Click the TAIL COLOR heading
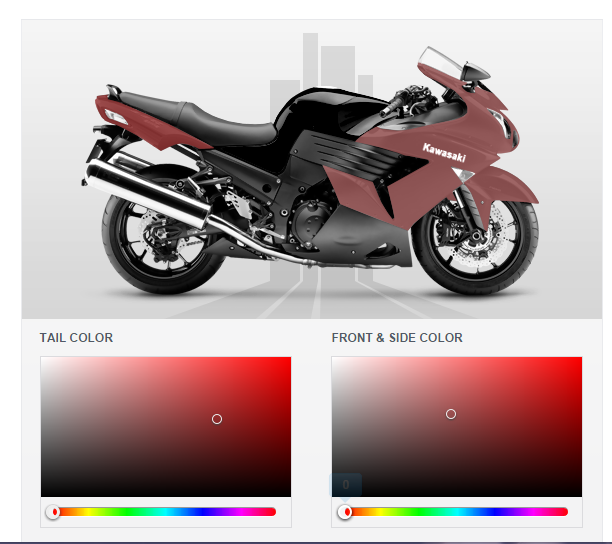 click(76, 338)
